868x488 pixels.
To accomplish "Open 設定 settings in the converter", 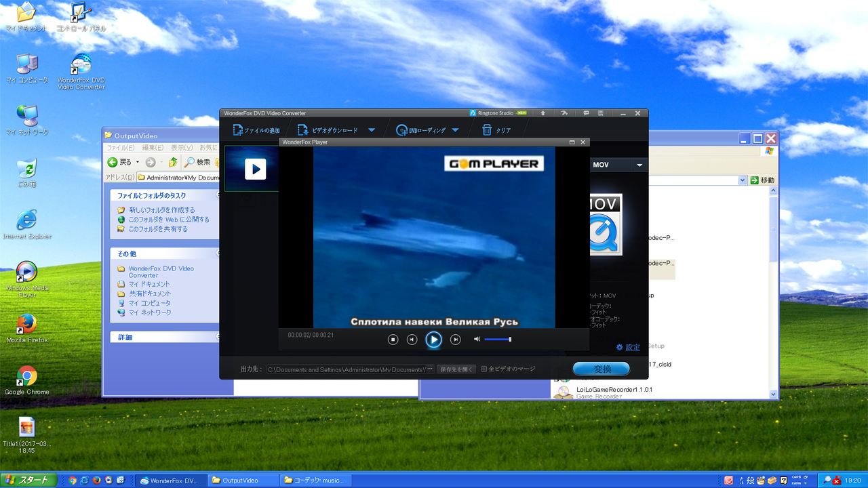I will click(x=628, y=347).
